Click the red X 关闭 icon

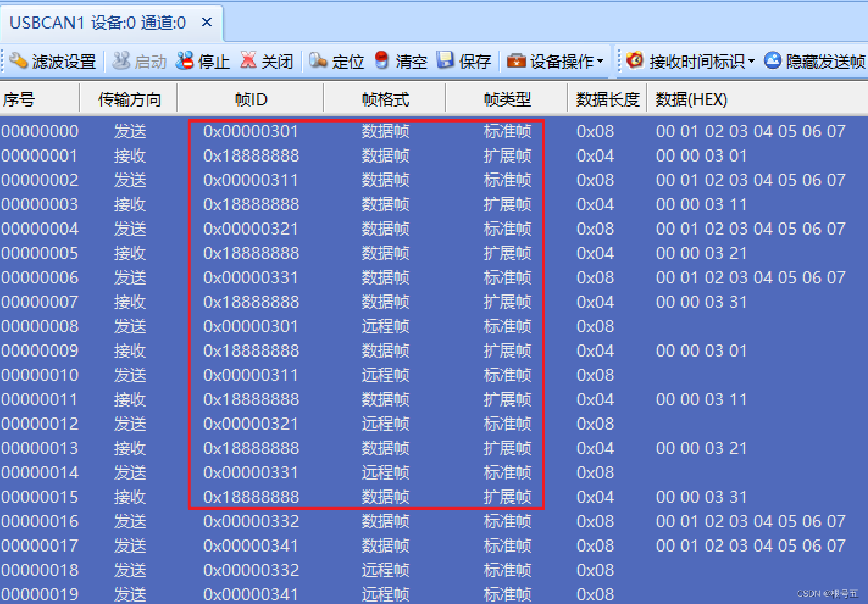coord(248,60)
